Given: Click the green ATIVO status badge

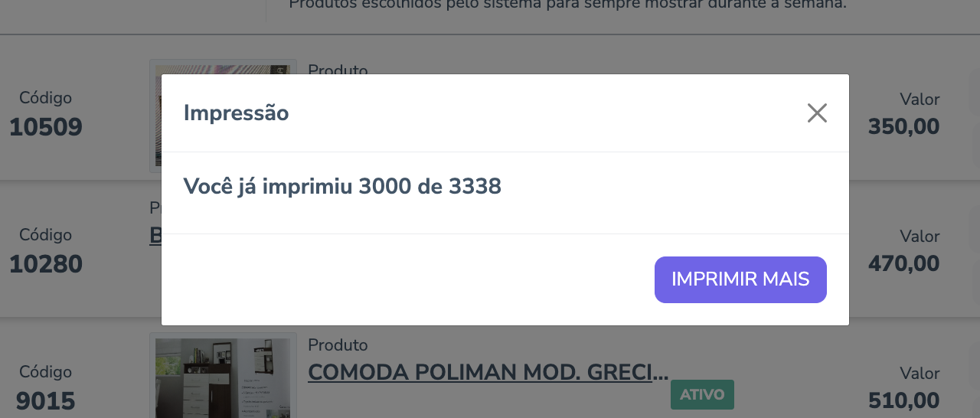Looking at the screenshot, I should tap(702, 395).
